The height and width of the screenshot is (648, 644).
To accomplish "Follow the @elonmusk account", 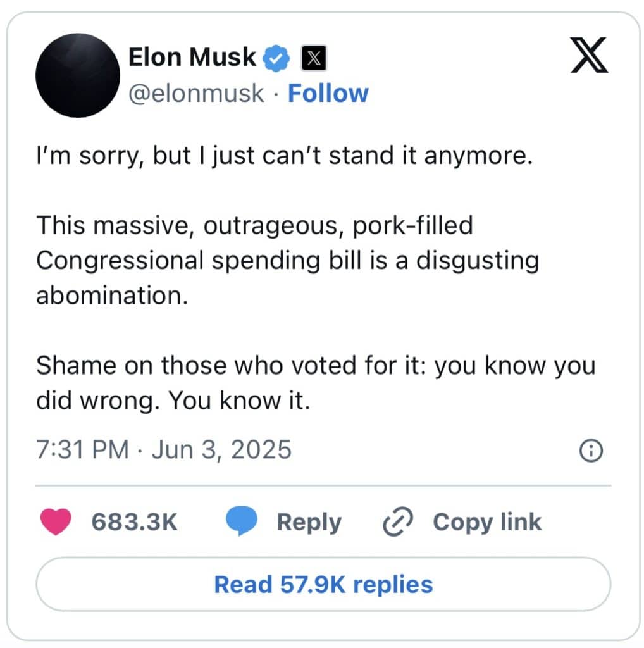I will click(328, 93).
